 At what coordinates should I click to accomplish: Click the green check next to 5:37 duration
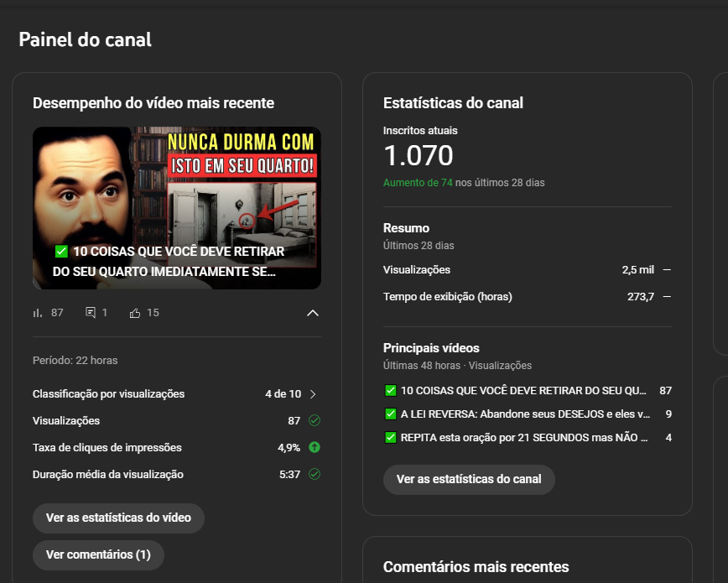[315, 474]
